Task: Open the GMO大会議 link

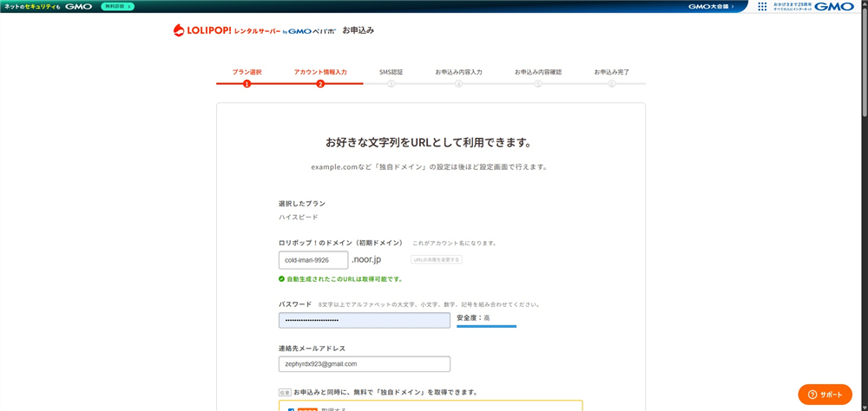Action: (x=711, y=7)
